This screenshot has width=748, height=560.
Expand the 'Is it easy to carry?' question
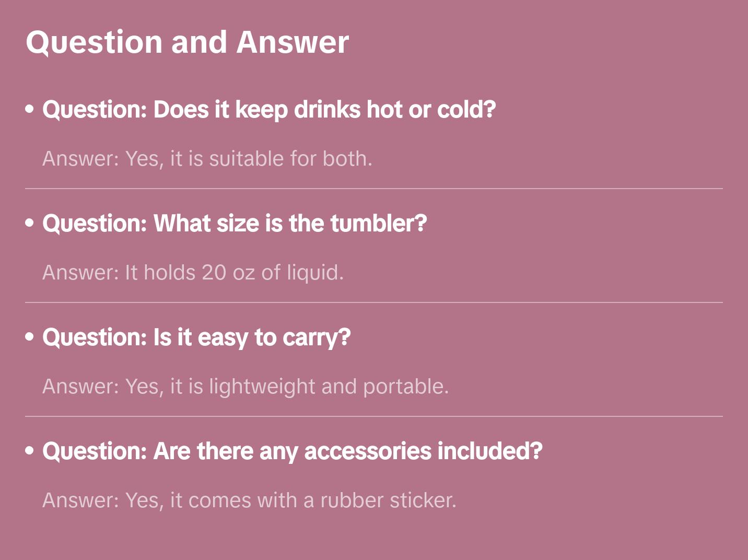(196, 337)
